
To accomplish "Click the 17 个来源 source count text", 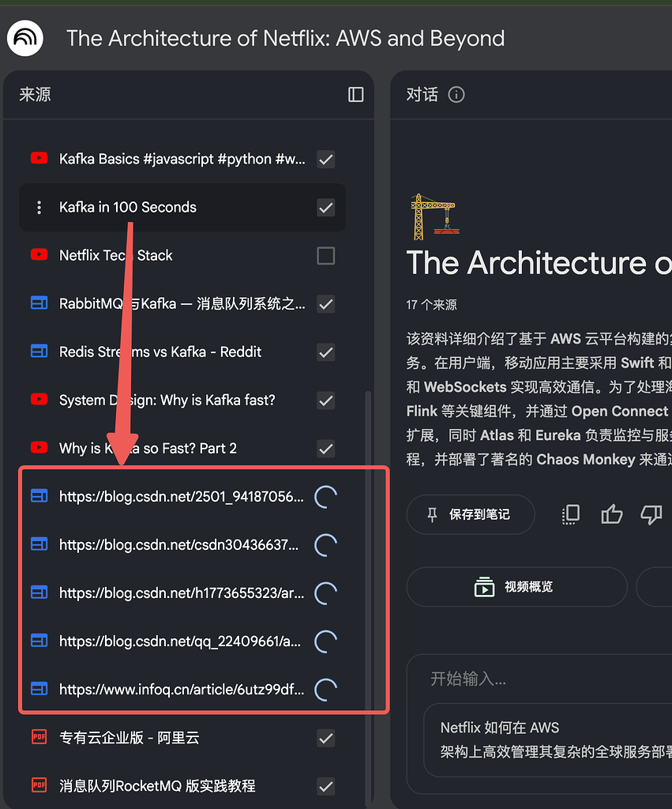I will point(431,305).
